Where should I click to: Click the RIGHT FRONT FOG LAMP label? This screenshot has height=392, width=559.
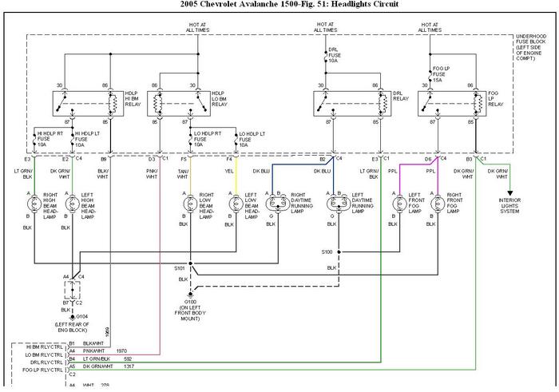[454, 203]
